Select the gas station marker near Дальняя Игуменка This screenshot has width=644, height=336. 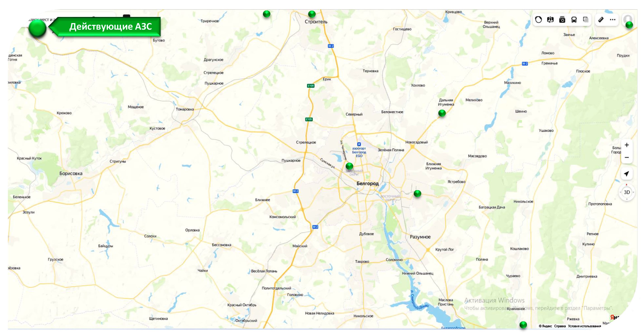pyautogui.click(x=442, y=113)
